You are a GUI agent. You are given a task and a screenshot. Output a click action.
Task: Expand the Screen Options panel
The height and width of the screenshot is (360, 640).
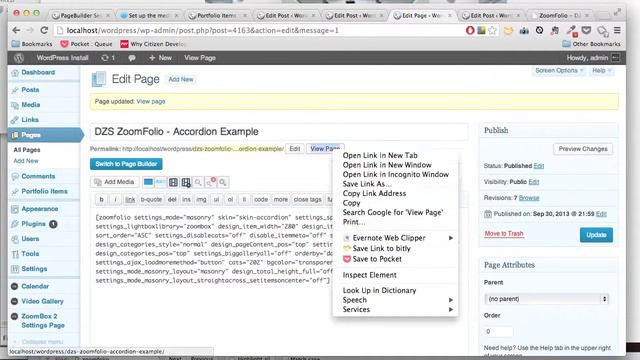click(559, 71)
